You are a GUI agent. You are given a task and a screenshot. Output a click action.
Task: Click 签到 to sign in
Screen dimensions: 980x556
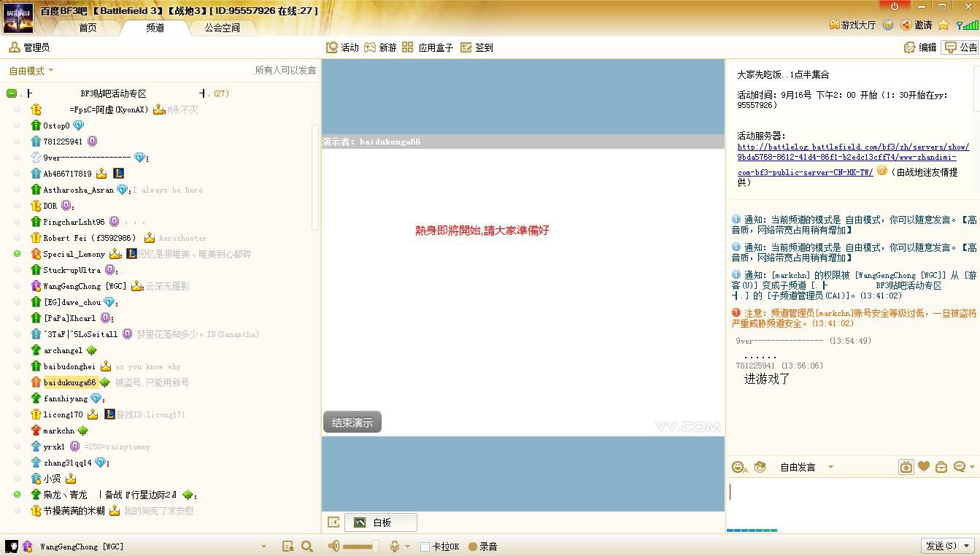(x=477, y=47)
